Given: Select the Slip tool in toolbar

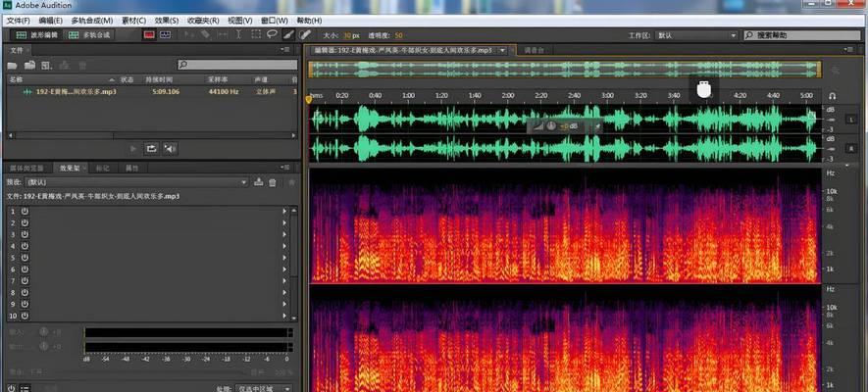Looking at the screenshot, I should (222, 35).
